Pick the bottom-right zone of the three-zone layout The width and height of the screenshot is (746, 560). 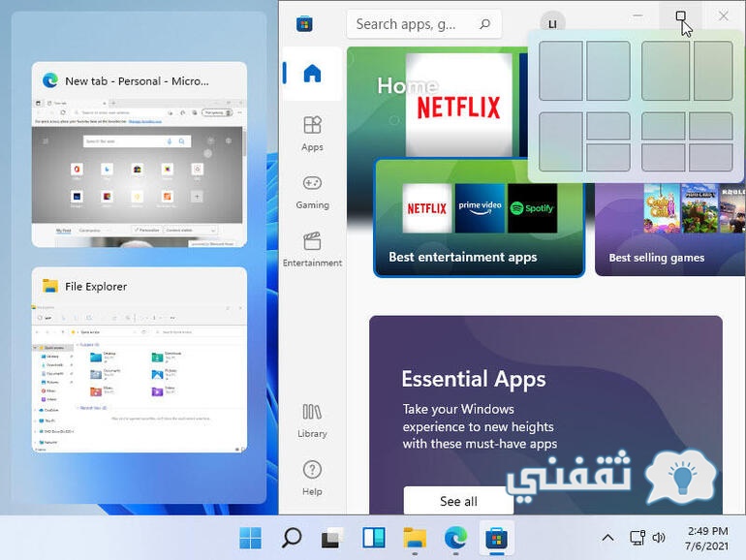pyautogui.click(x=608, y=157)
